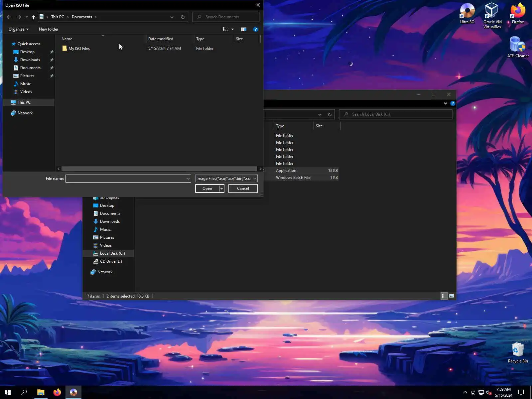
Task: Toggle the preview pane in the dialog
Action: click(x=244, y=29)
